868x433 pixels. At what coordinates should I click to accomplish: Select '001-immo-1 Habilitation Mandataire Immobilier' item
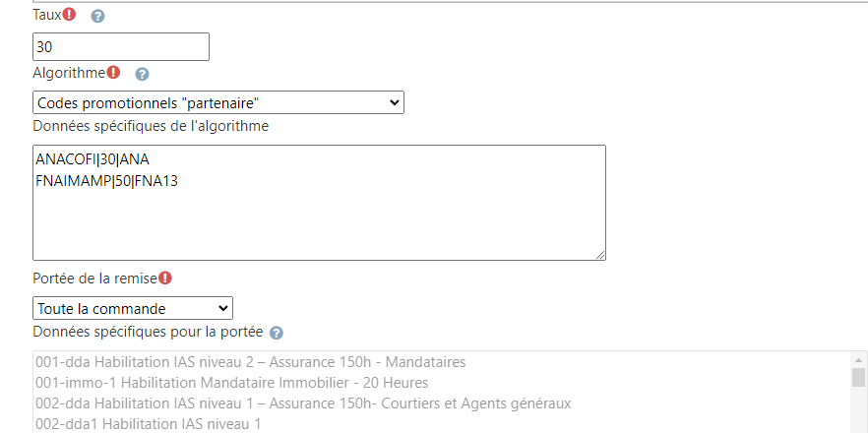pos(231,382)
